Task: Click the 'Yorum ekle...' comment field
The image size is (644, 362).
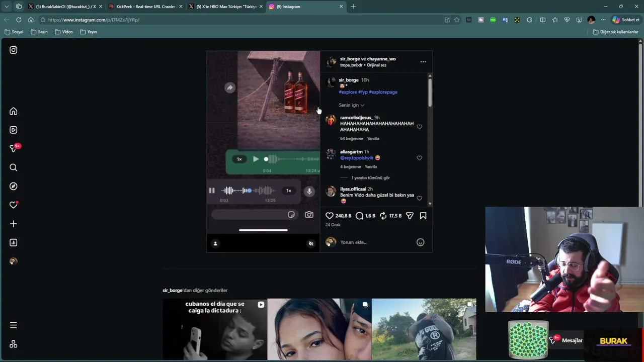Action: tap(376, 242)
